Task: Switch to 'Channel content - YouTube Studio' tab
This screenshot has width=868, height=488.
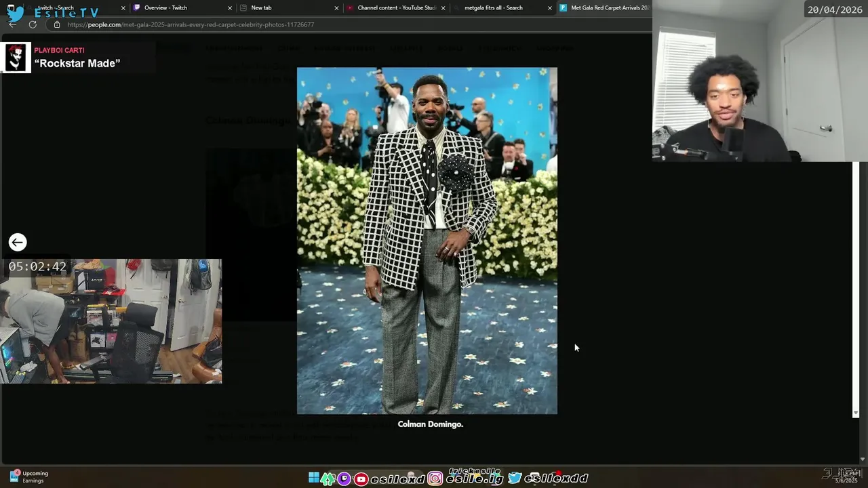Action: (x=395, y=8)
